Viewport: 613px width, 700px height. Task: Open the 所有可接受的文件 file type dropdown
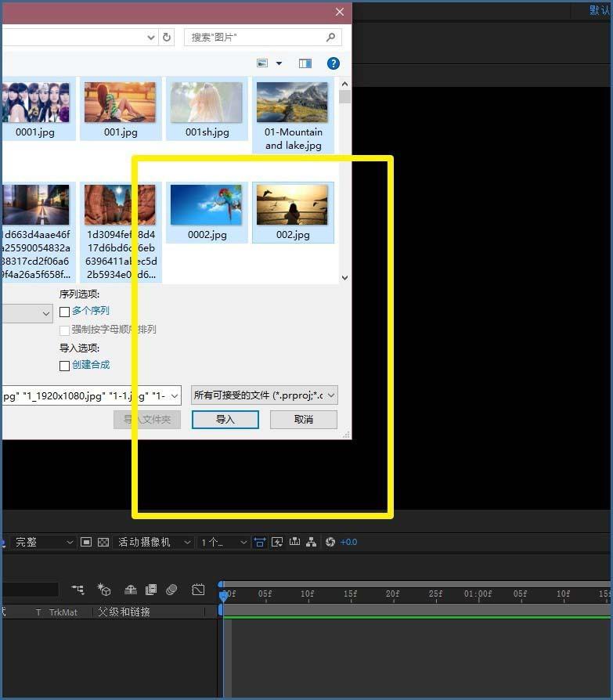264,395
